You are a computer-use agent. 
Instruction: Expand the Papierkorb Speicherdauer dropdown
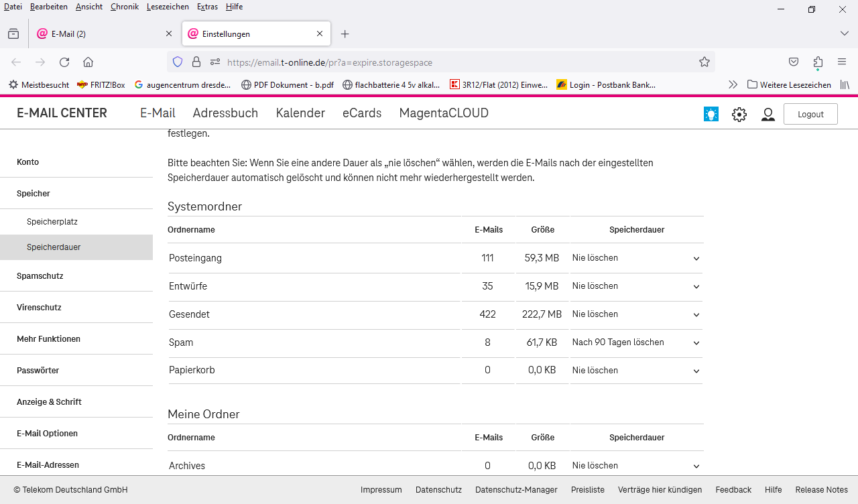635,371
